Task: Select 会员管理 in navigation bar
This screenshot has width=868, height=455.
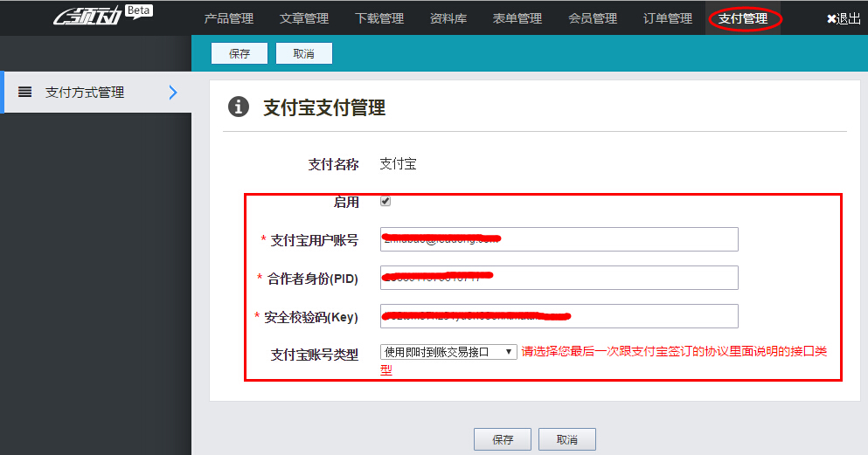Action: [x=593, y=18]
